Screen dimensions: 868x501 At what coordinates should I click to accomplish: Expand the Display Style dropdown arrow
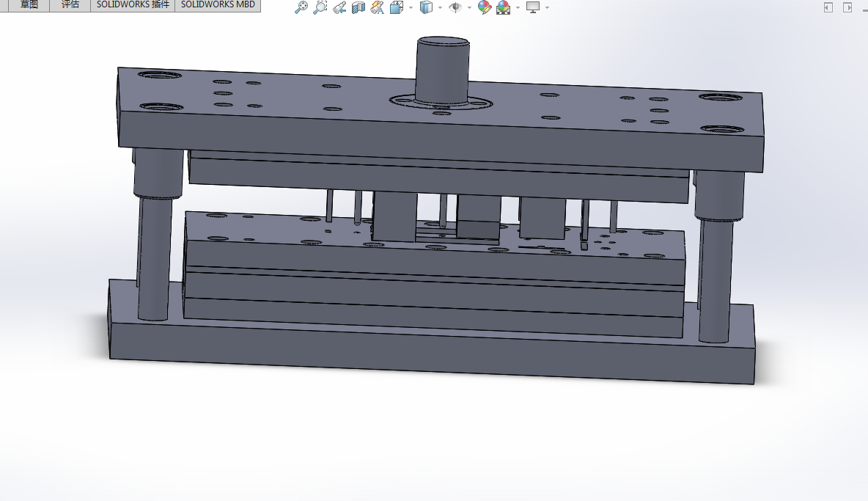(x=440, y=8)
